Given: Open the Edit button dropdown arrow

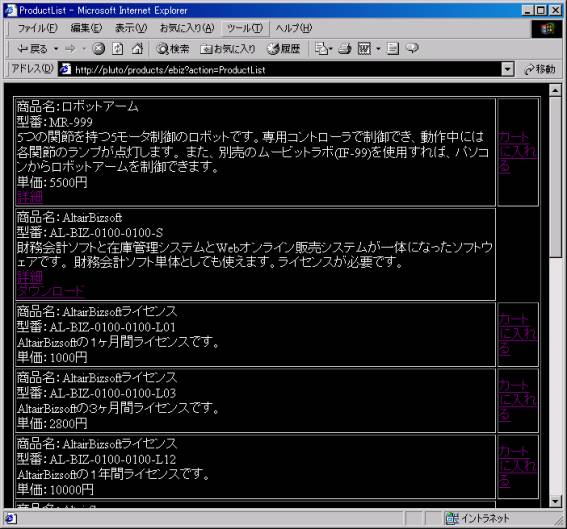Looking at the screenshot, I should coord(378,48).
